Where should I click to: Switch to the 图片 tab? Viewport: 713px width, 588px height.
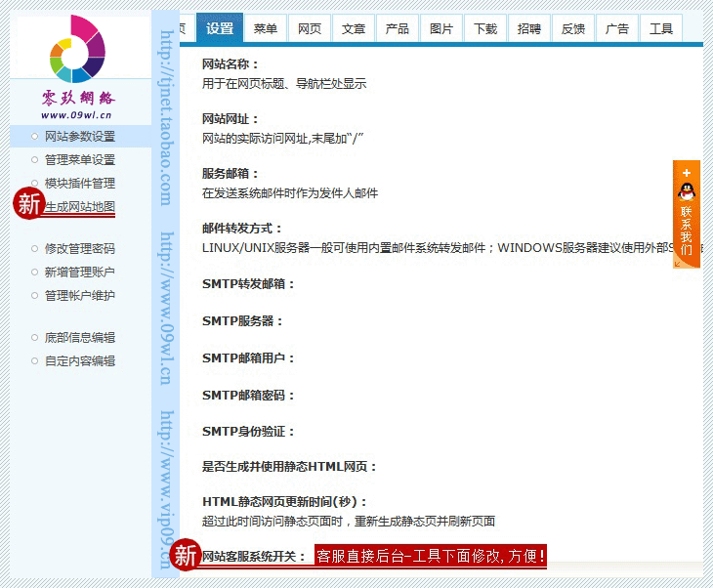441,28
